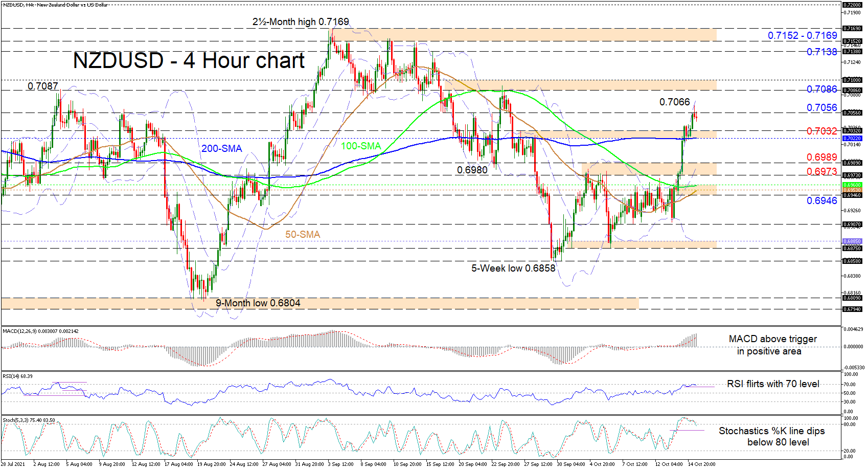This screenshot has width=868, height=470.
Task: Click the blue '0.7138' level label
Action: point(822,52)
